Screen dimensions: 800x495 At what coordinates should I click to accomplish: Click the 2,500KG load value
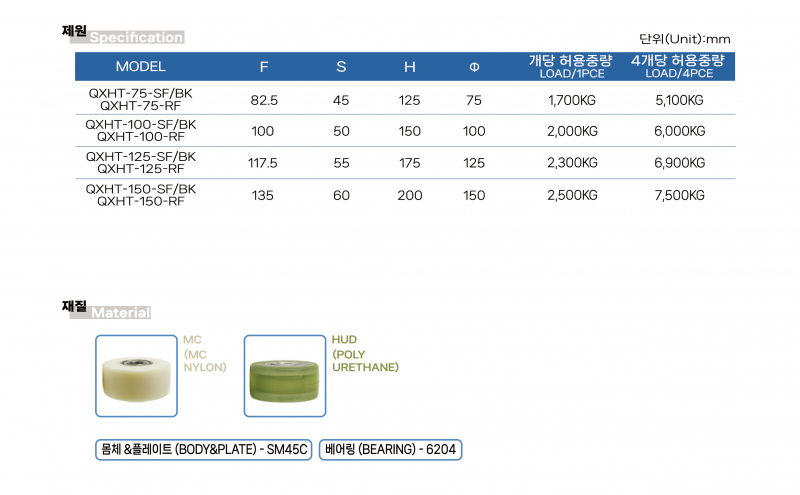point(572,195)
